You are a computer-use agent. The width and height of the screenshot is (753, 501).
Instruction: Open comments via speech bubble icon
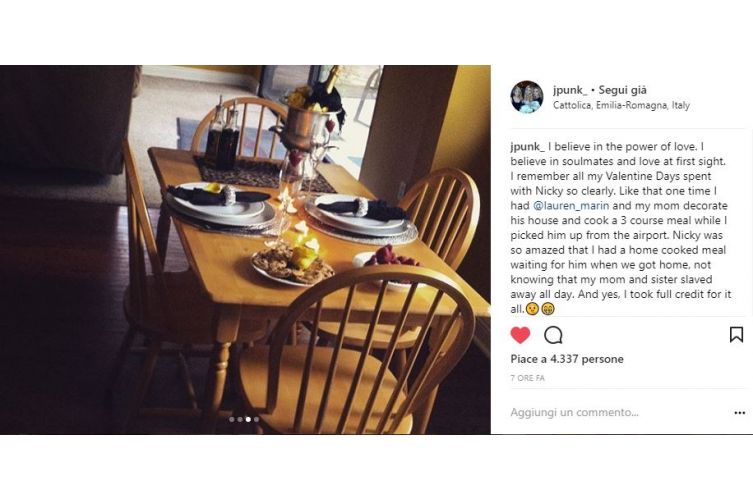pos(553,335)
